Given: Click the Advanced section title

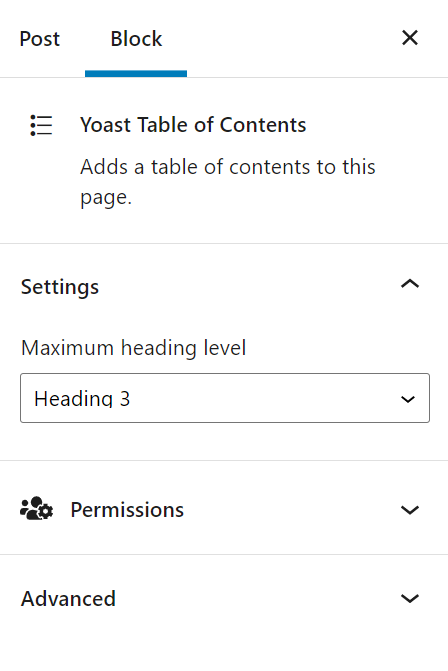Looking at the screenshot, I should [x=68, y=598].
